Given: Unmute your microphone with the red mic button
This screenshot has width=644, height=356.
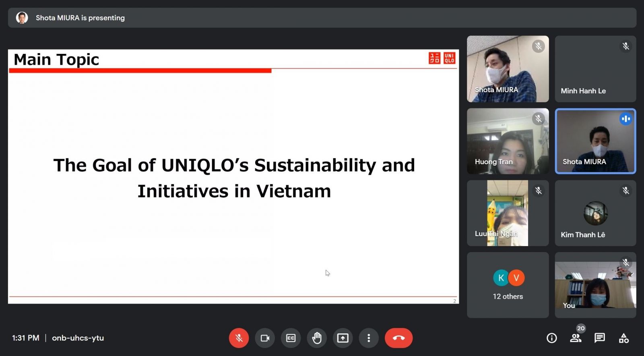Looking at the screenshot, I should 239,338.
